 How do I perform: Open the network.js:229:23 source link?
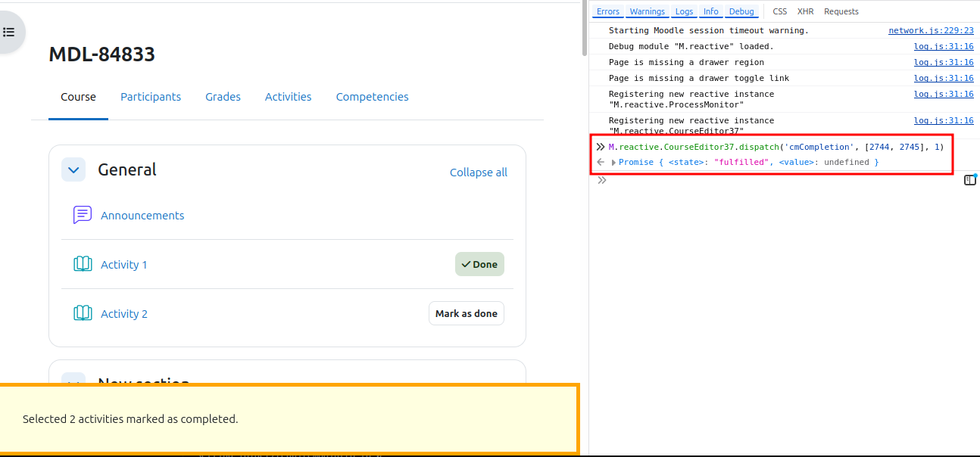pos(931,31)
